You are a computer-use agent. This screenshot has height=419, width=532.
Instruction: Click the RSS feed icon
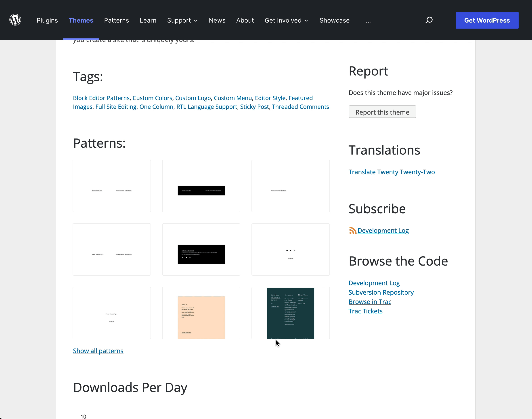pos(352,230)
